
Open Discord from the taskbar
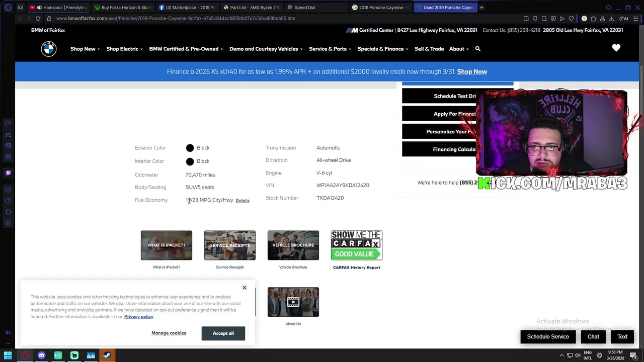tap(42, 355)
